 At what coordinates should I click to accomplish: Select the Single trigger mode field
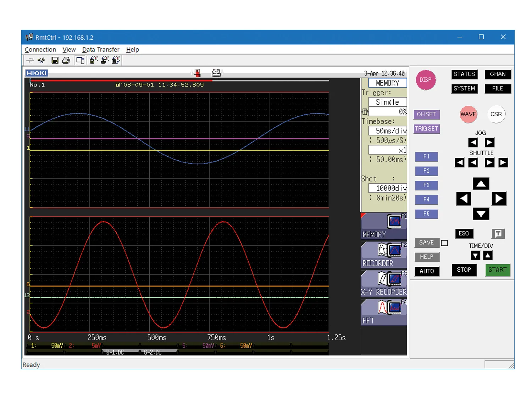[388, 102]
